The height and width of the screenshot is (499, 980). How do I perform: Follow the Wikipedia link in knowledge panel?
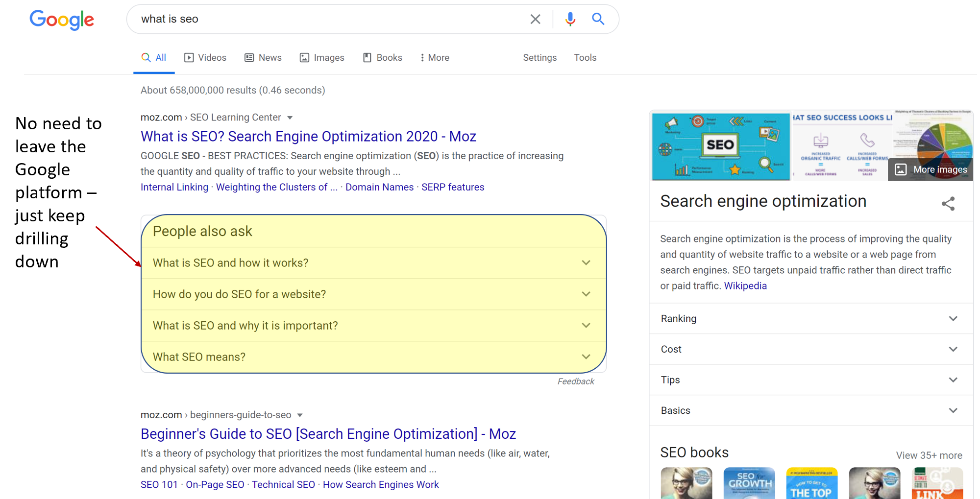pos(745,286)
